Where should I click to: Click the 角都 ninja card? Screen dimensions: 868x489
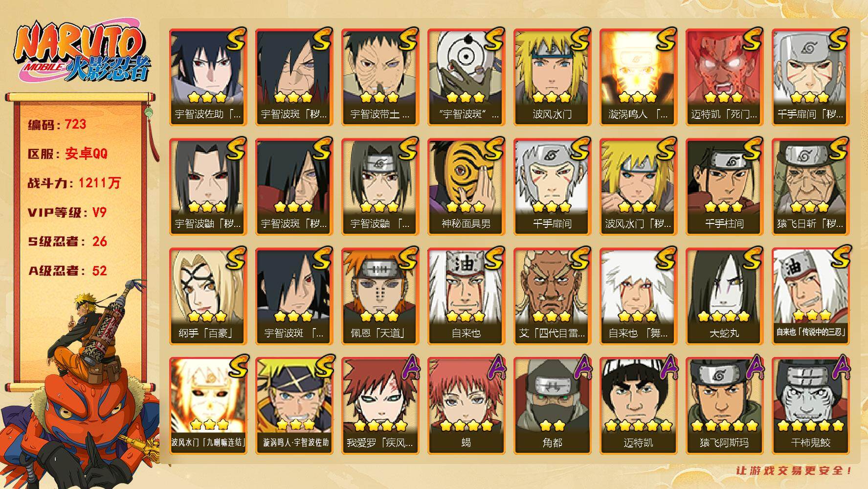coord(552,405)
